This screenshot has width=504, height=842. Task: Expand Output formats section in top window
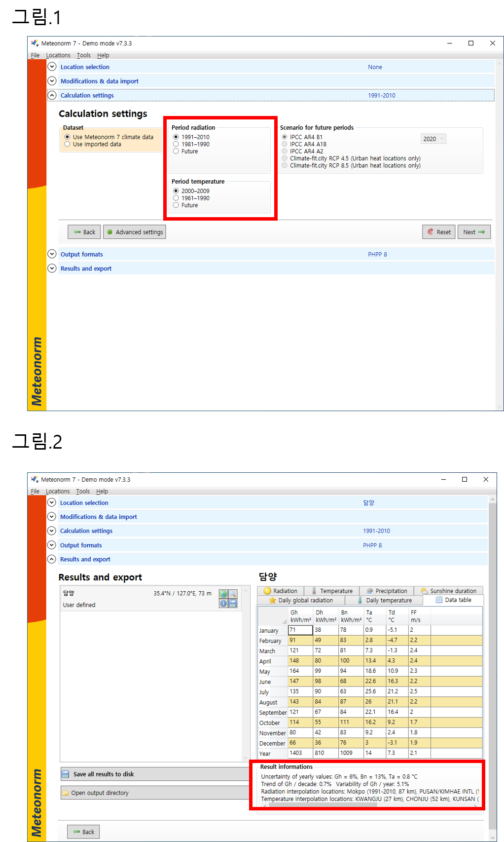[x=52, y=254]
